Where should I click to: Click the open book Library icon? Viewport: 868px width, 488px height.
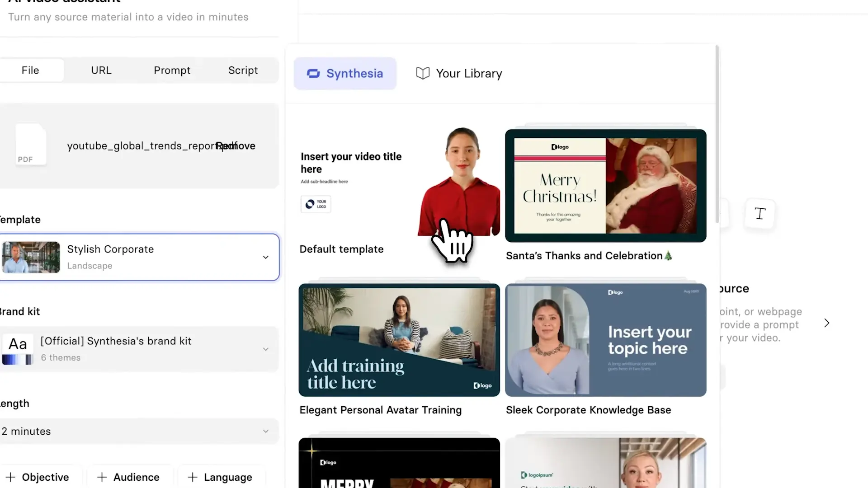[x=423, y=73]
